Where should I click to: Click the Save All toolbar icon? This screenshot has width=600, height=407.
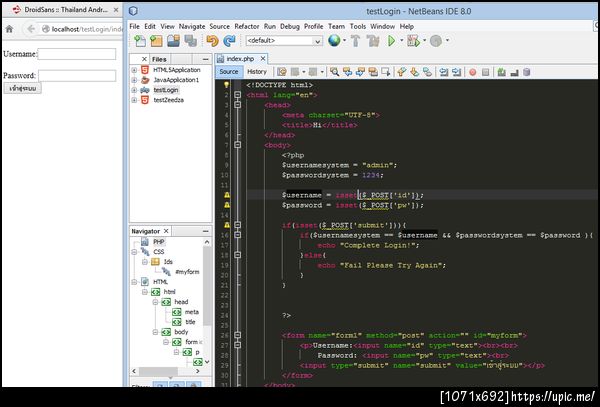point(190,41)
